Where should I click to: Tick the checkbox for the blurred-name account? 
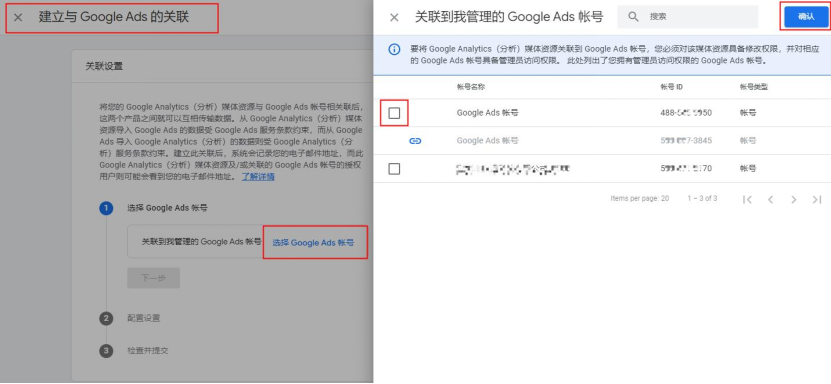(394, 169)
